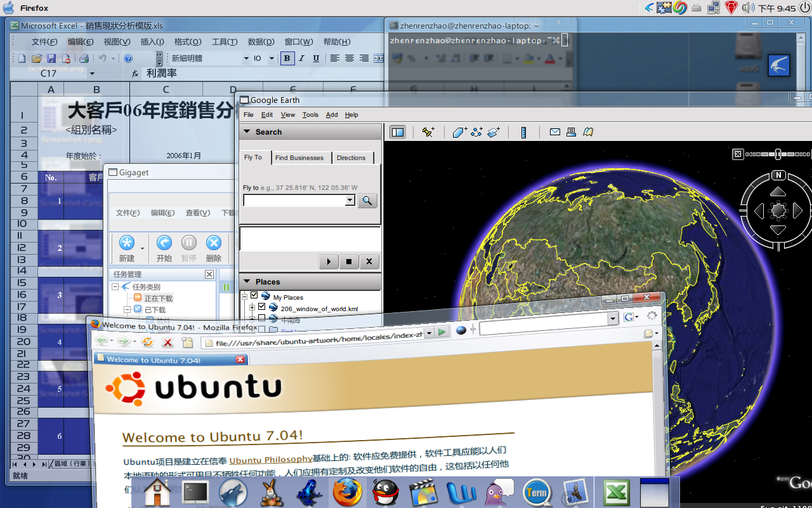This screenshot has width=812, height=508.
Task: Open the Google Earth Add menu
Action: (332, 115)
